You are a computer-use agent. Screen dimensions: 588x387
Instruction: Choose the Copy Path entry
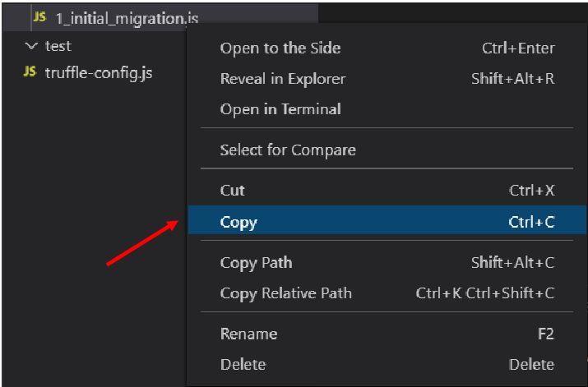[256, 263]
